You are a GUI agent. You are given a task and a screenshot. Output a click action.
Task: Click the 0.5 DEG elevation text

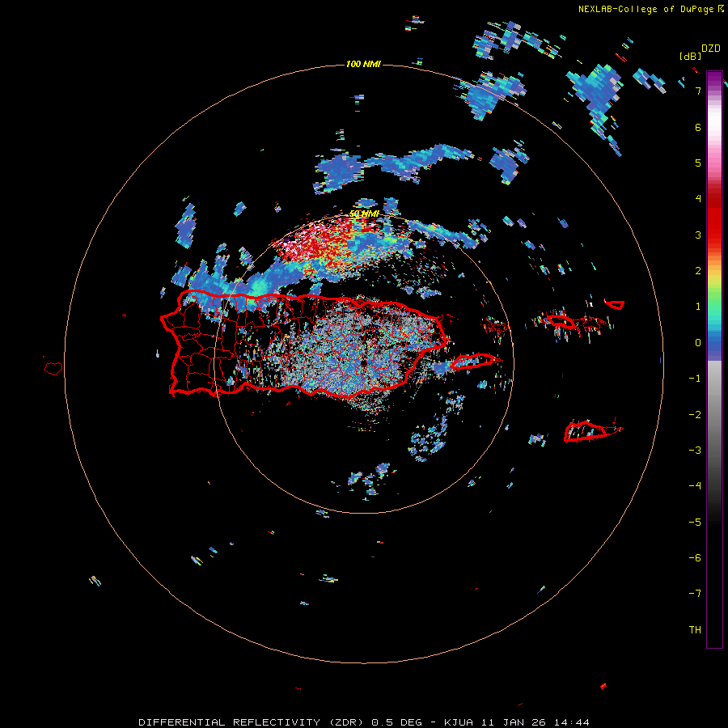(x=396, y=722)
